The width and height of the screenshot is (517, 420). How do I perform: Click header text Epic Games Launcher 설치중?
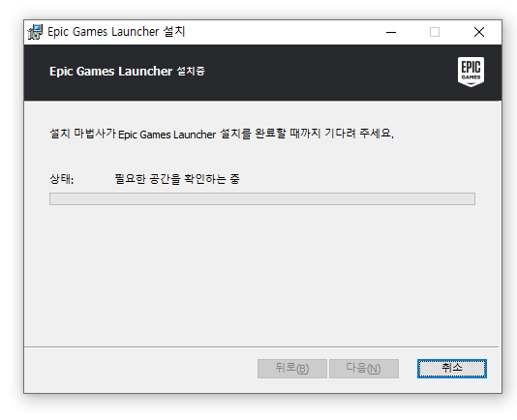coord(127,72)
